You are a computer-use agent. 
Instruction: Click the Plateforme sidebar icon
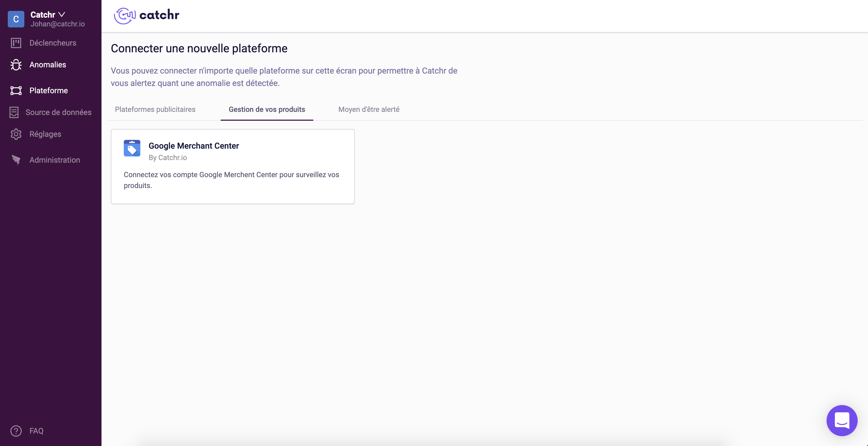16,90
